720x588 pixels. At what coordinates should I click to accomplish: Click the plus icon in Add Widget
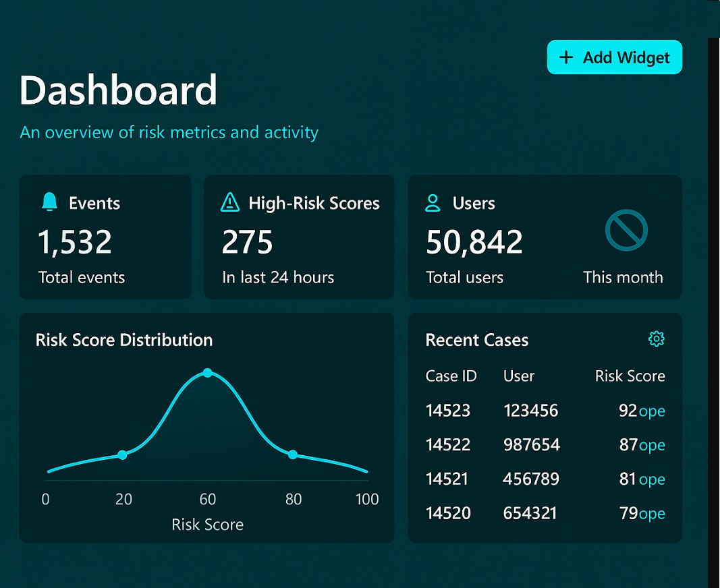click(x=567, y=57)
